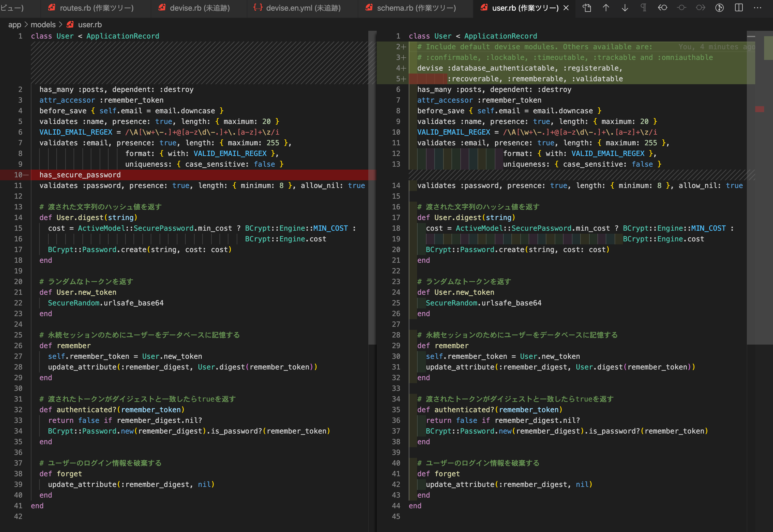Click 'def forget' in right pane

pyautogui.click(x=438, y=474)
